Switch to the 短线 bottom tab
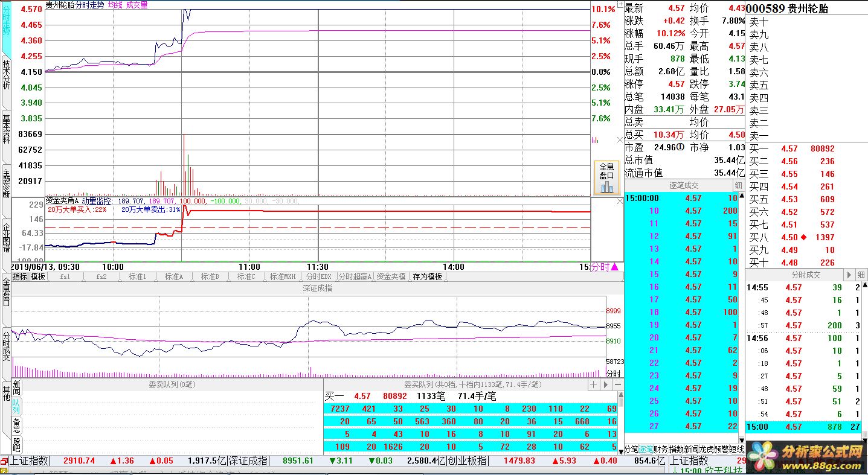This screenshot has width=868, height=475. 736,449
